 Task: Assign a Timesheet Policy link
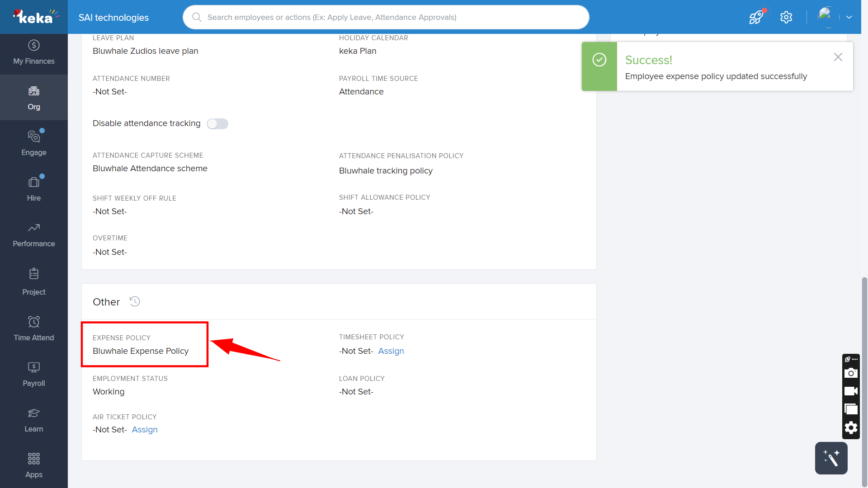[x=391, y=351]
